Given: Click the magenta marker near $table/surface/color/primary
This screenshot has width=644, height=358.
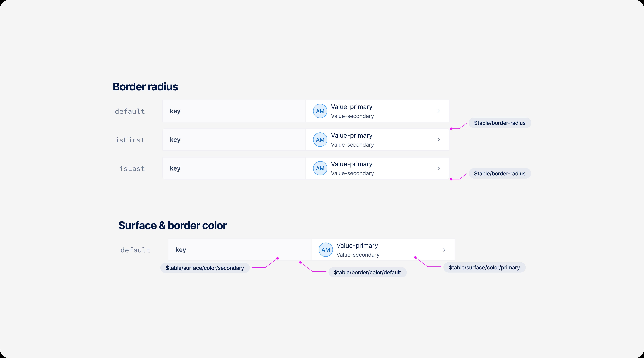Looking at the screenshot, I should 415,257.
